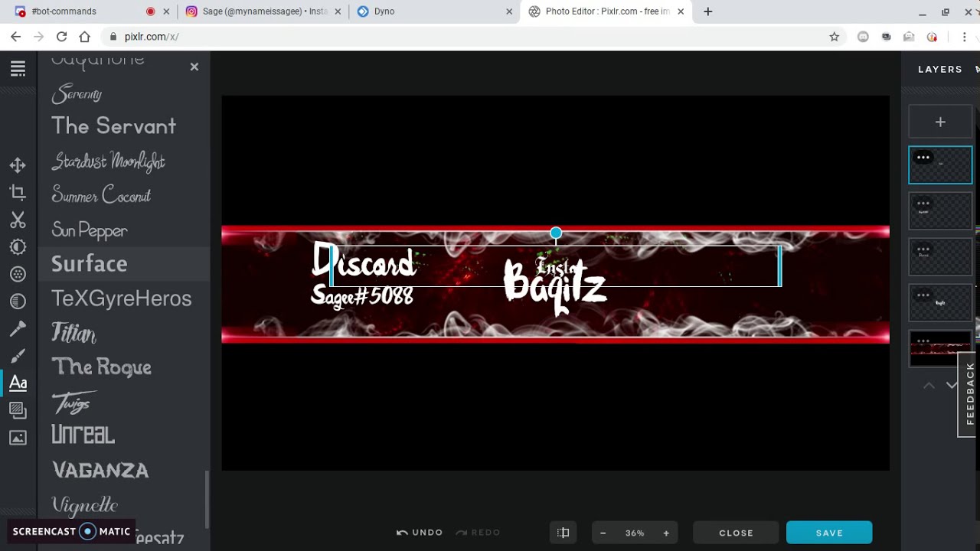
Task: Close the Dyno browser tab
Action: tap(509, 11)
